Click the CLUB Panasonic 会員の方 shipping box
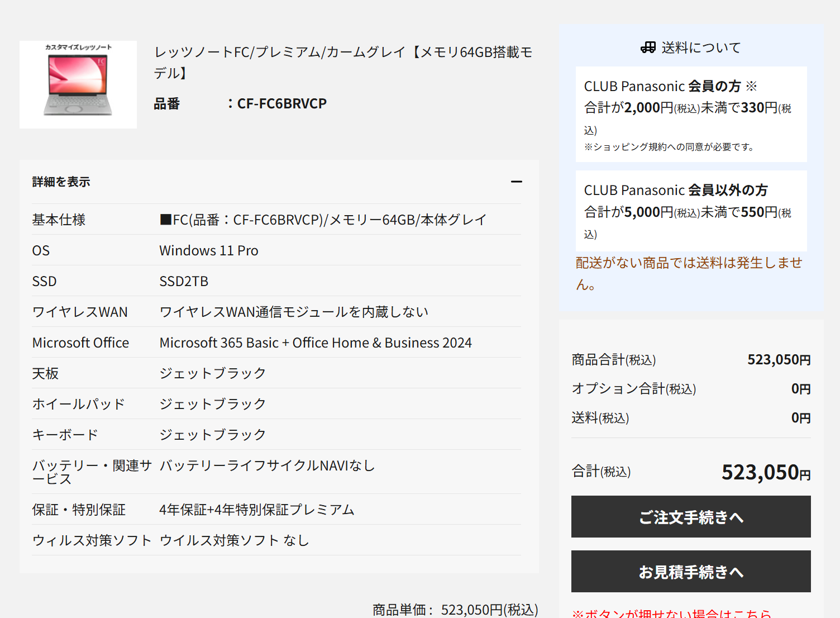 point(691,114)
